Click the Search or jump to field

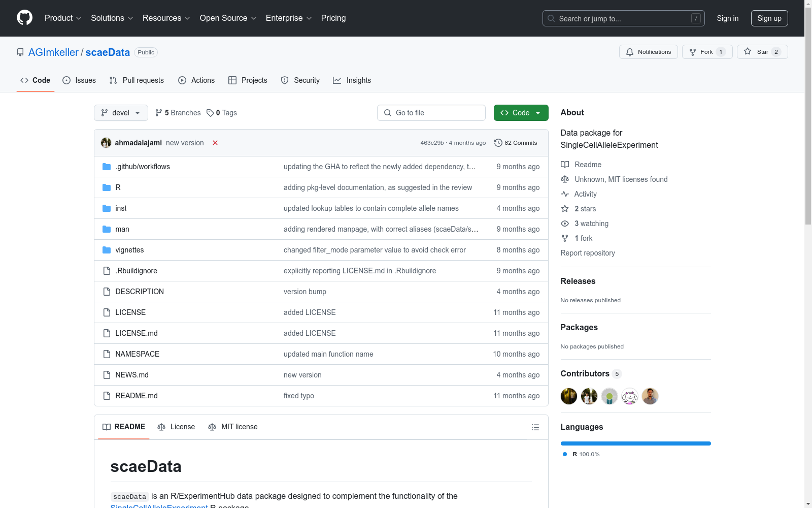click(624, 18)
